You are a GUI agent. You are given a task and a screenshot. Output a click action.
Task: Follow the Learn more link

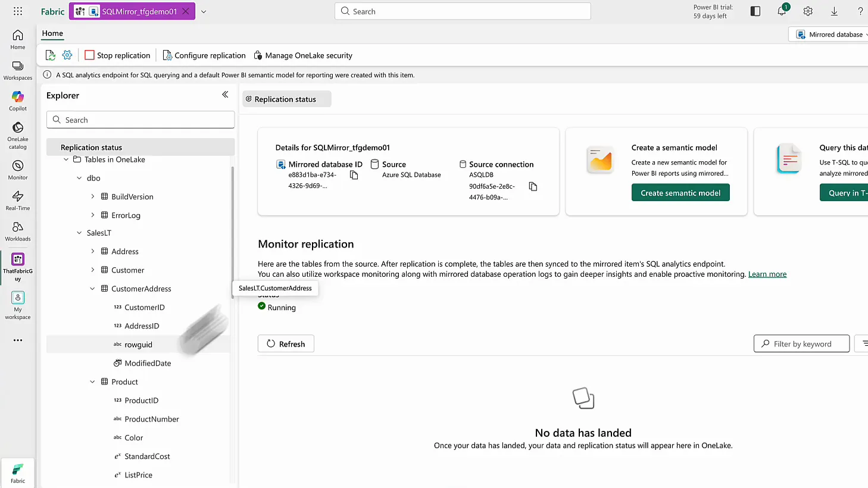[767, 274]
